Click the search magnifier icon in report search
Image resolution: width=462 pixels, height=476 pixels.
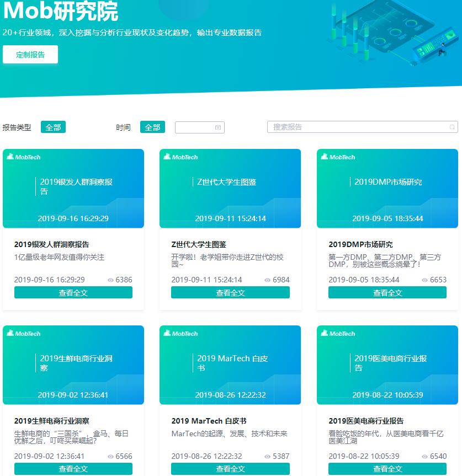click(452, 127)
